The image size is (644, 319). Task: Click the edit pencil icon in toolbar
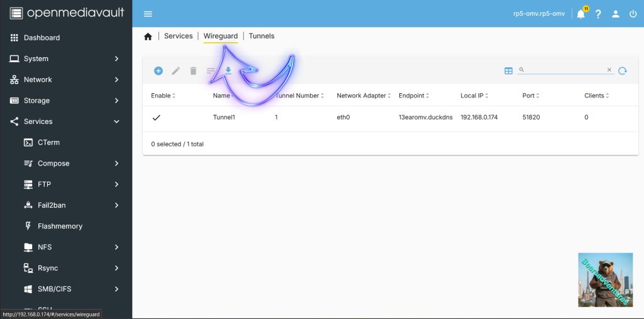click(176, 71)
